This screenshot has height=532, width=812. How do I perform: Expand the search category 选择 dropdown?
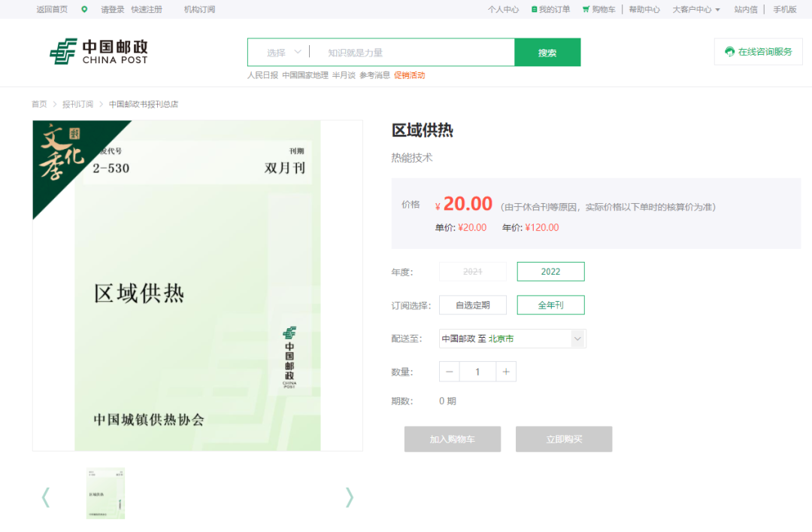pos(283,53)
